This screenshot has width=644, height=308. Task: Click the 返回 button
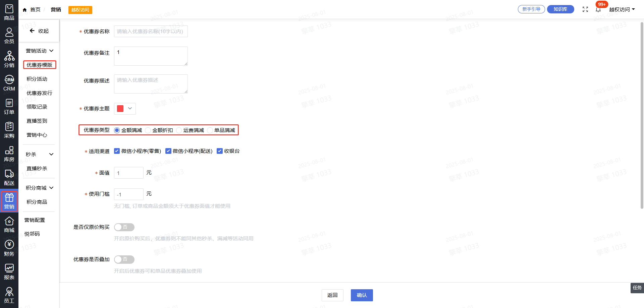[332, 295]
